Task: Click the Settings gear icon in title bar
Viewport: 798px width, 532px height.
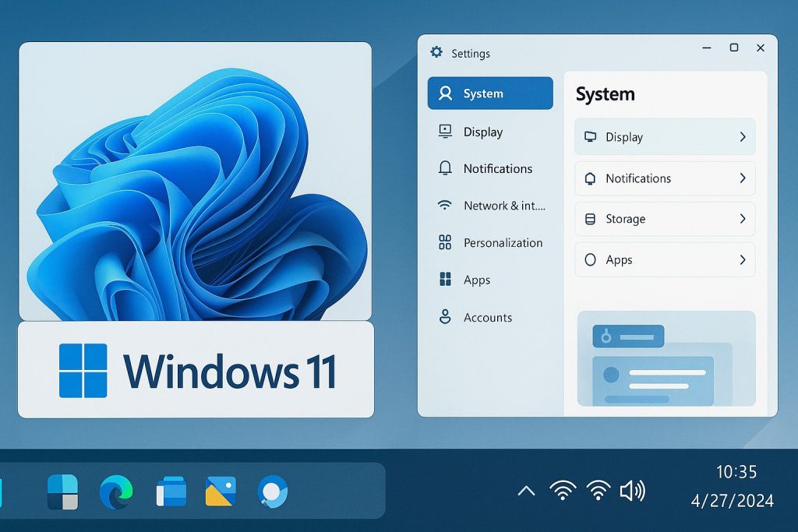Action: (x=436, y=53)
